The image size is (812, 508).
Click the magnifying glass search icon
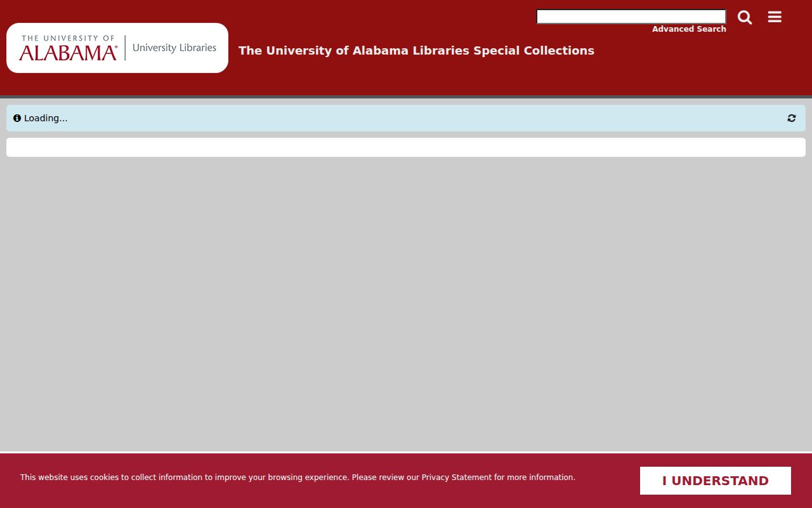coord(745,17)
